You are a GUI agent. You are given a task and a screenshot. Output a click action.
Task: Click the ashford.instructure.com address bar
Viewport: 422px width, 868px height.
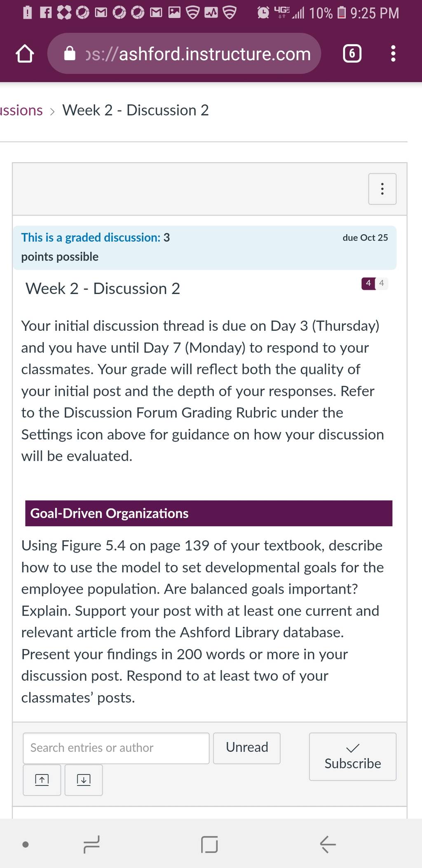click(x=184, y=54)
